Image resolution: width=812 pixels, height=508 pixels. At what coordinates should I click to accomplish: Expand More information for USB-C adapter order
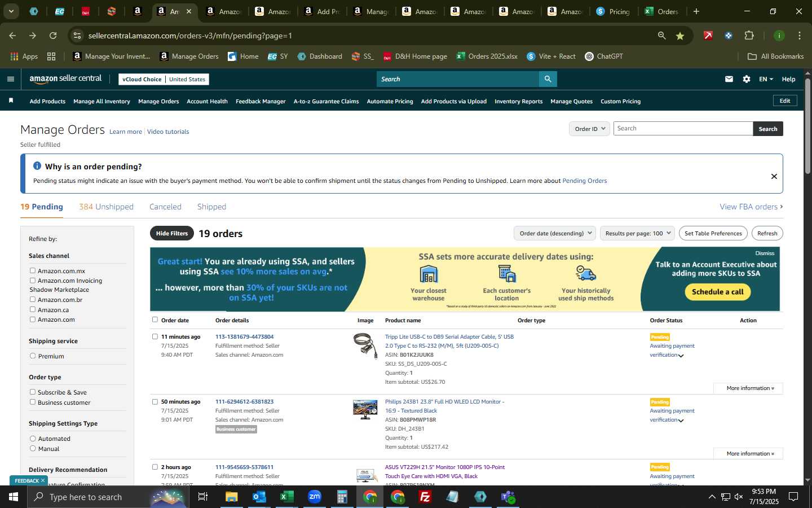748,388
